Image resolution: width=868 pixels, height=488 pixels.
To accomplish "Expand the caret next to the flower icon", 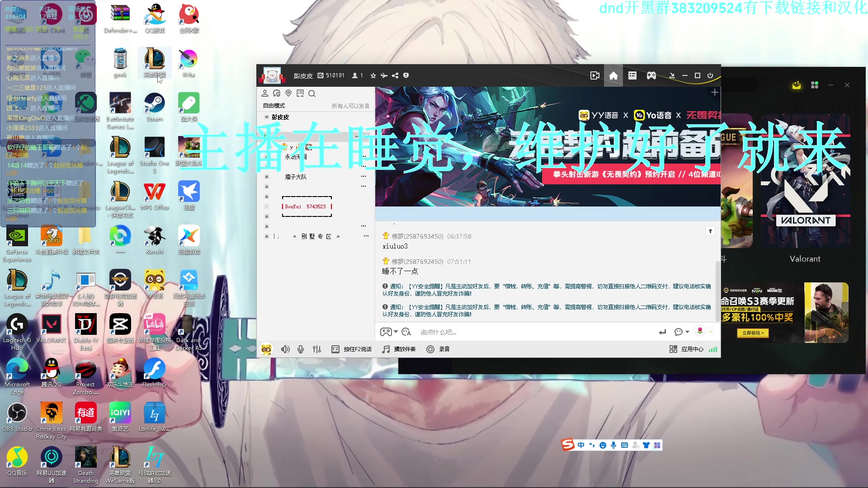I will click(x=711, y=332).
